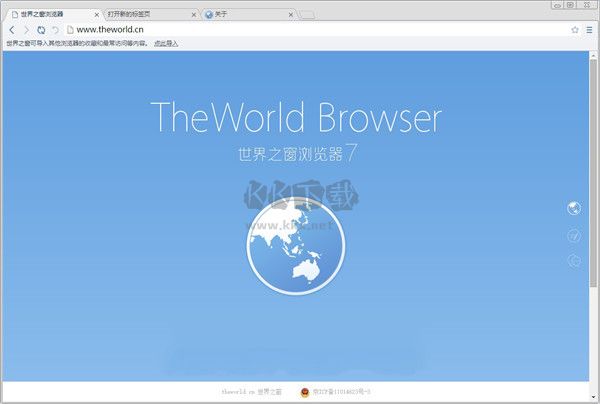The image size is (600, 404).
Task: Click the 世界之窗浏览器 7 subtitle text
Action: (x=298, y=153)
